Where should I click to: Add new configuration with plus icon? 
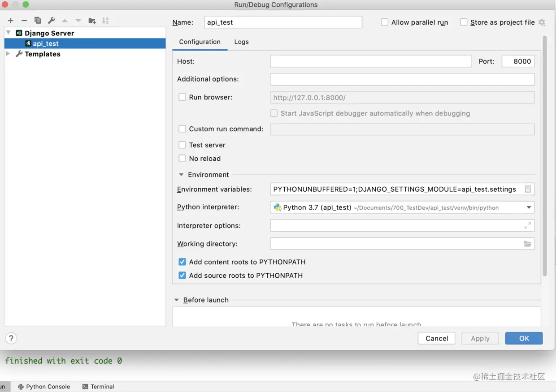(x=11, y=21)
